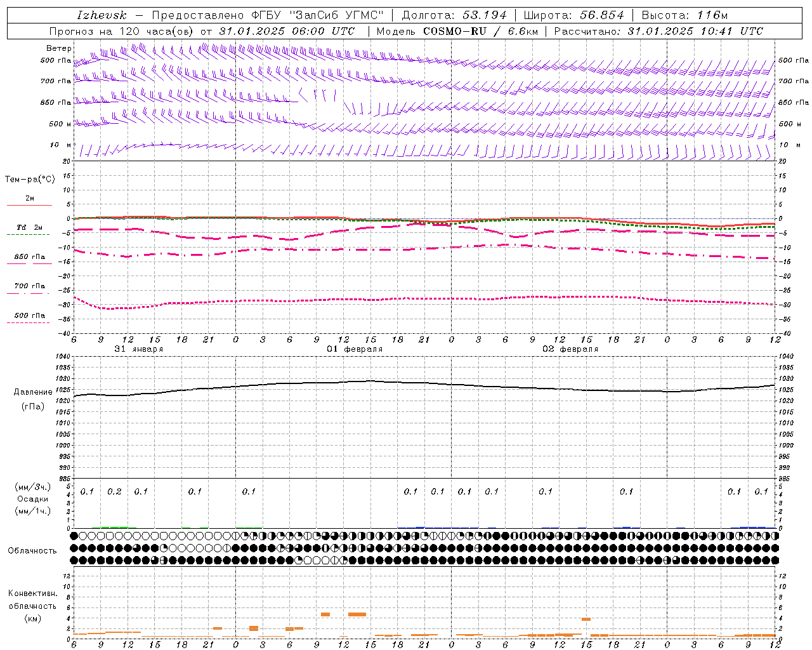
Task: Click the 'Тем-ра(°C)' temperature panel label
Action: click(30, 180)
